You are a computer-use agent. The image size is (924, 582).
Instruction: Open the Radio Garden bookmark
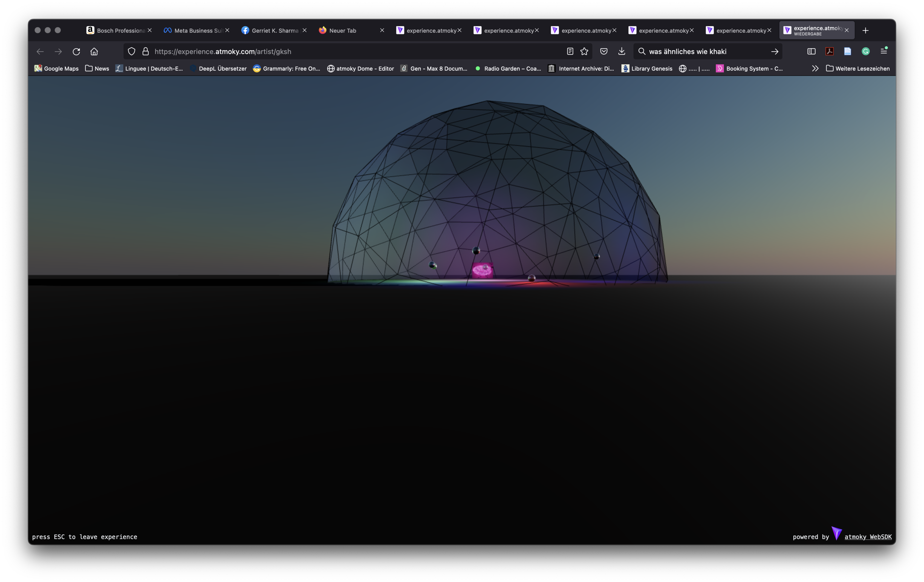508,68
